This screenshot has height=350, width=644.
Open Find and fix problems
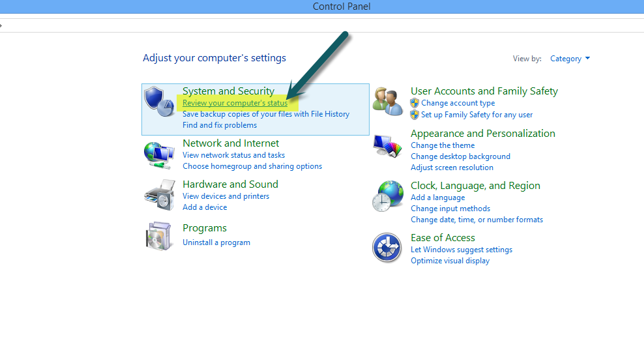(220, 125)
